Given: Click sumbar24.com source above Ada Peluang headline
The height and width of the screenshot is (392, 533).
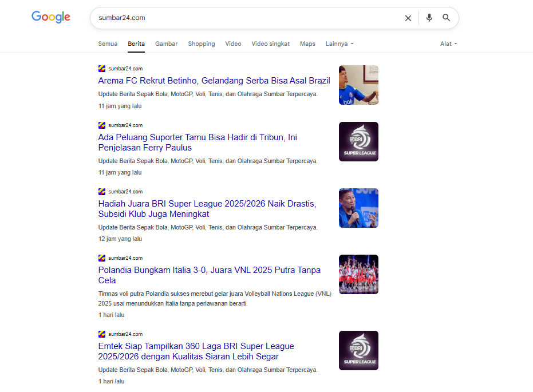Looking at the screenshot, I should point(125,125).
